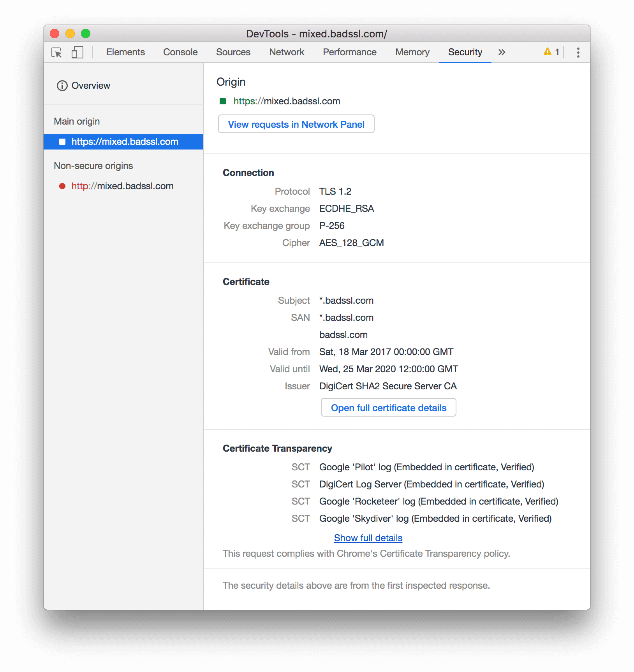
Task: Toggle the device toolbar mode icon
Action: [x=77, y=52]
